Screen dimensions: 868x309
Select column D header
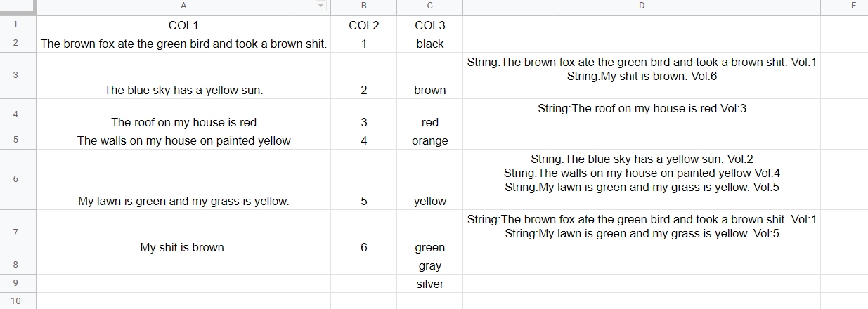coord(642,6)
